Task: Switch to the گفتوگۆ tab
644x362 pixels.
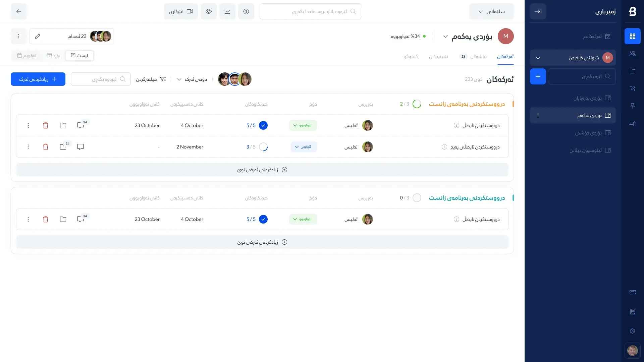Action: point(411,56)
